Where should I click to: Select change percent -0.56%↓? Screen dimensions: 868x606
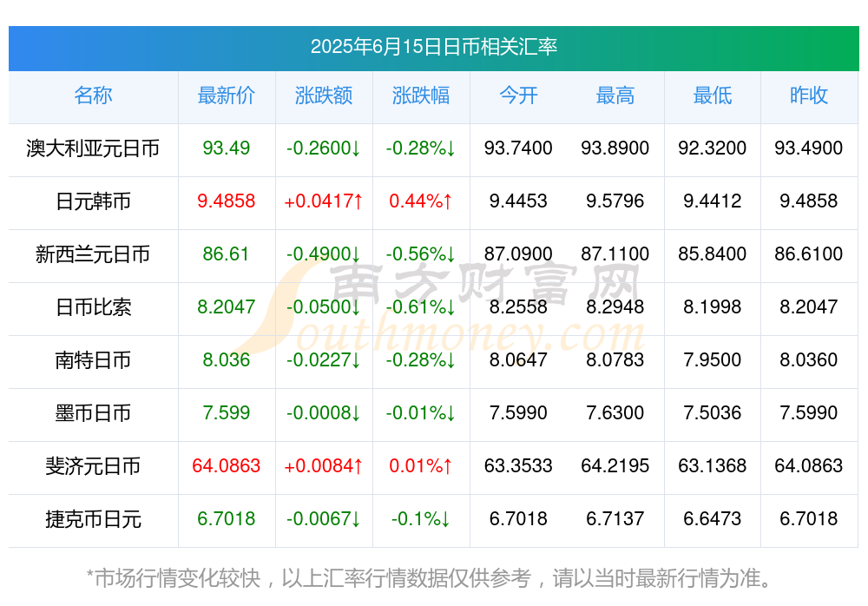[421, 254]
